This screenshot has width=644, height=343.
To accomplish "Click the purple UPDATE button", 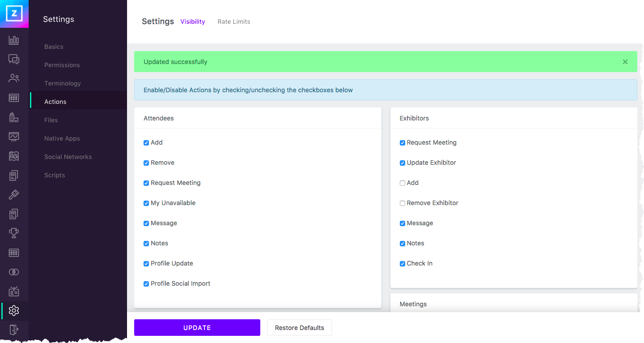I will tap(197, 328).
